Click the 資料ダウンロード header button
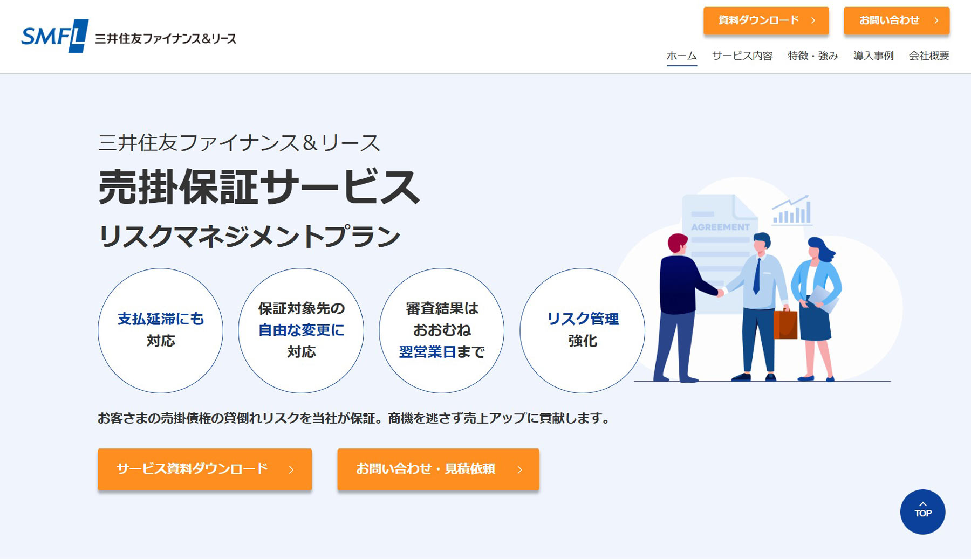The image size is (971, 560). click(x=766, y=20)
